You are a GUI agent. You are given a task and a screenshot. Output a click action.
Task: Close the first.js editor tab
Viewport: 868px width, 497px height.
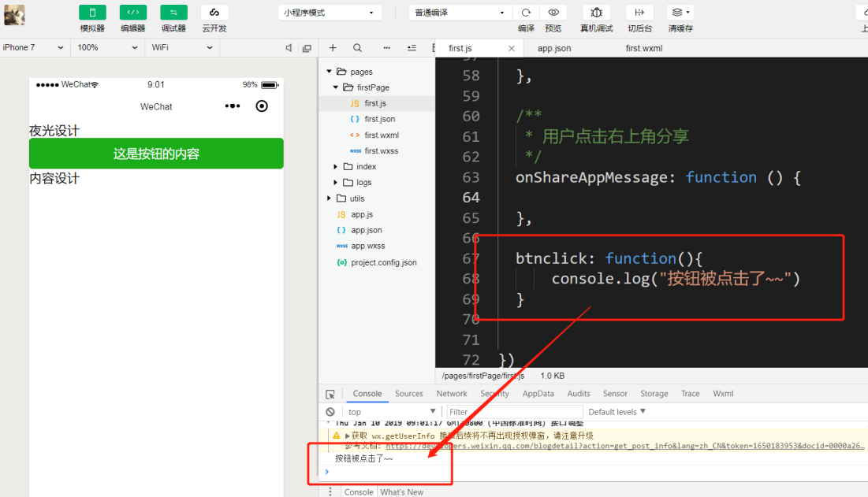point(512,48)
